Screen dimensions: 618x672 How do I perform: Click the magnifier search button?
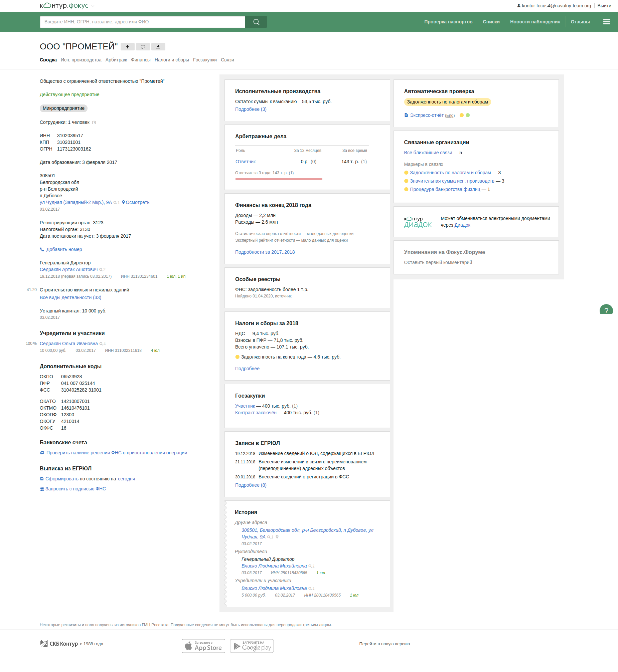(256, 22)
